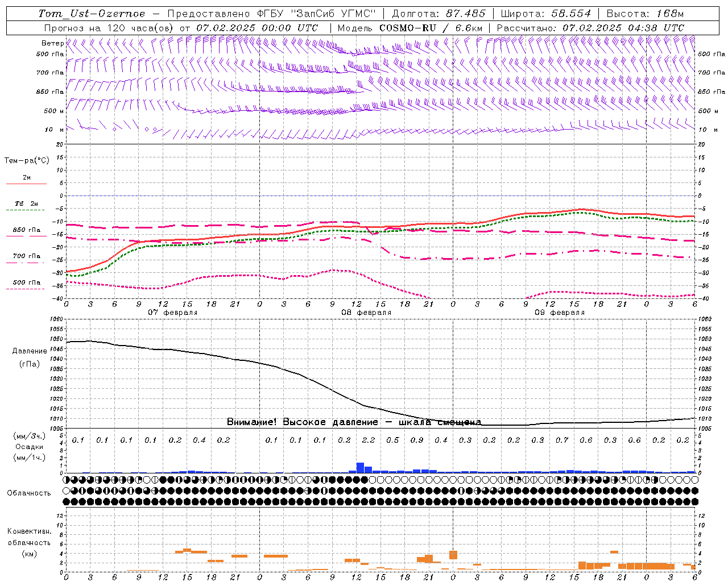Click the 0.5 precipitation value
The image size is (728, 582).
392,440
